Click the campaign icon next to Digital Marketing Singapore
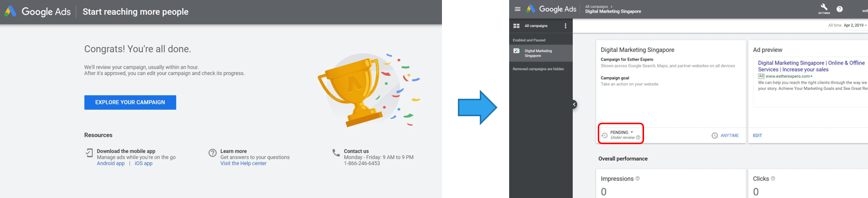 (x=517, y=51)
